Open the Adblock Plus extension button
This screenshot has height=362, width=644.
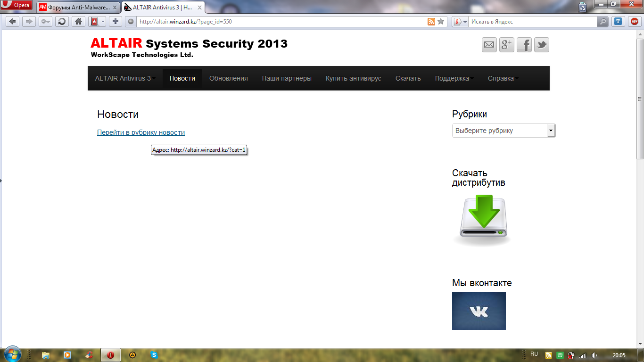pos(634,22)
